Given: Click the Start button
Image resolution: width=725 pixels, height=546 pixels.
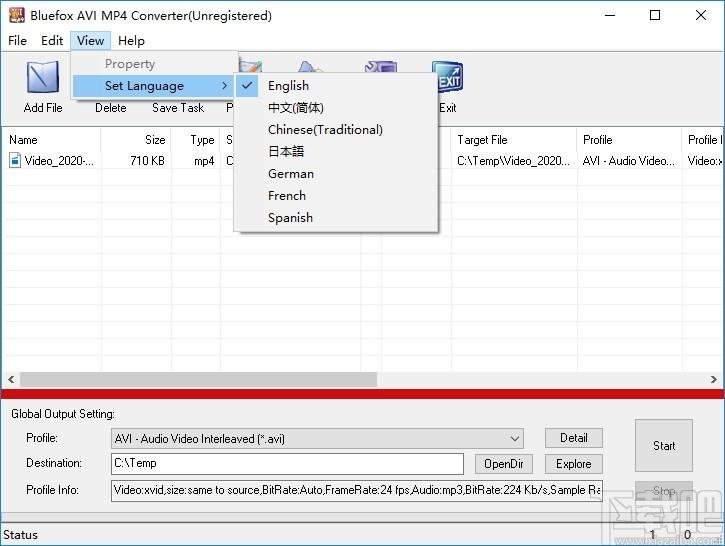Looking at the screenshot, I should (x=664, y=446).
